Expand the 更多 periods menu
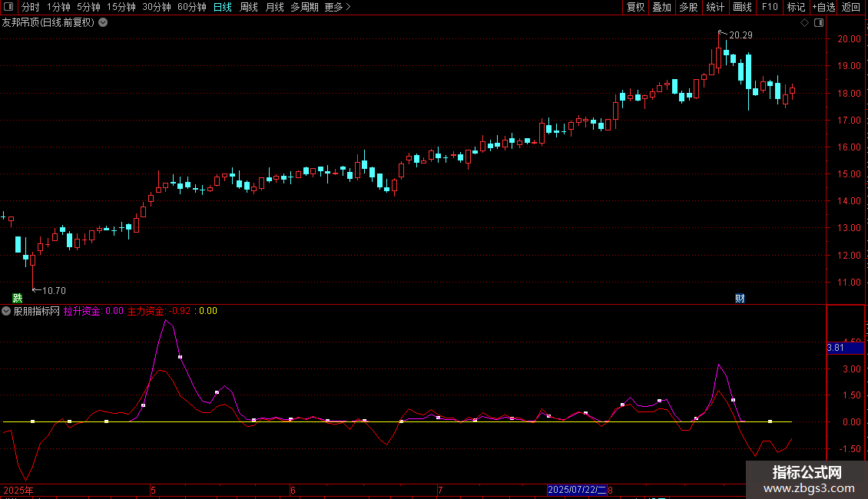Screen dimensions: 868x499 pyautogui.click(x=337, y=7)
